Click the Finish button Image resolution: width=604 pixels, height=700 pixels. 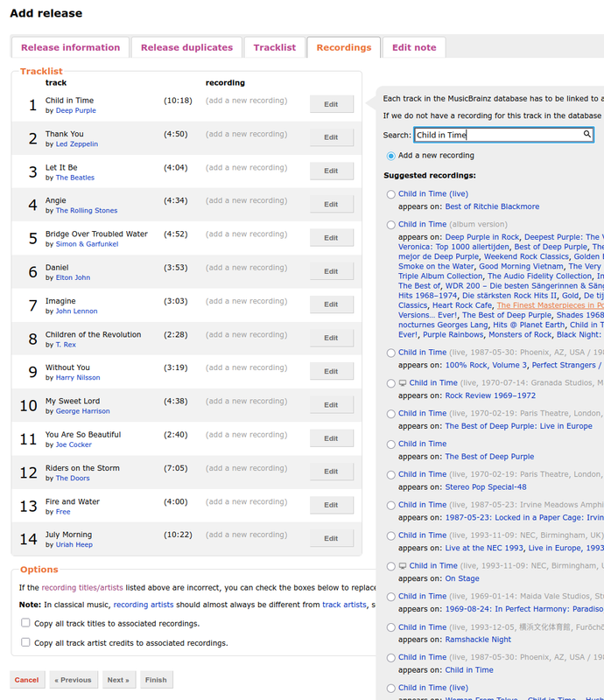click(x=157, y=680)
